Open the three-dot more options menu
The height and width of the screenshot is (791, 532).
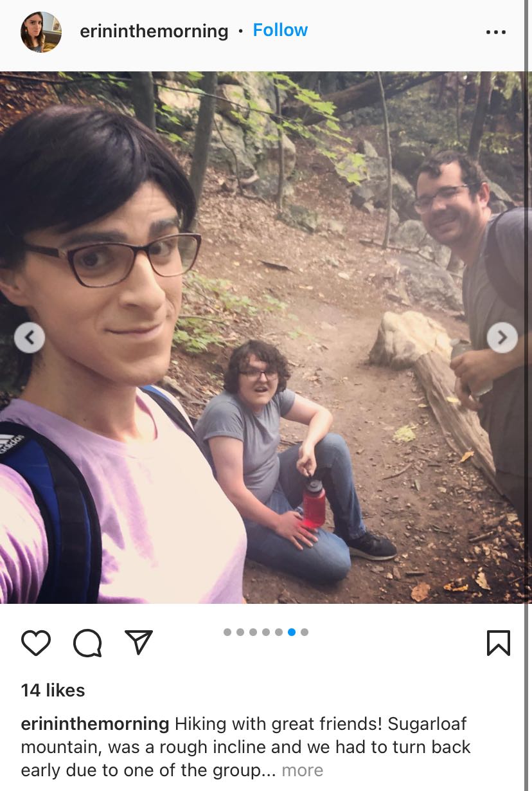496,32
